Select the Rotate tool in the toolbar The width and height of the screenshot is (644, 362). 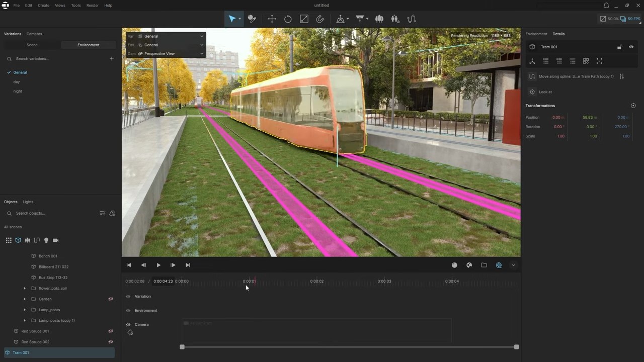tap(288, 19)
